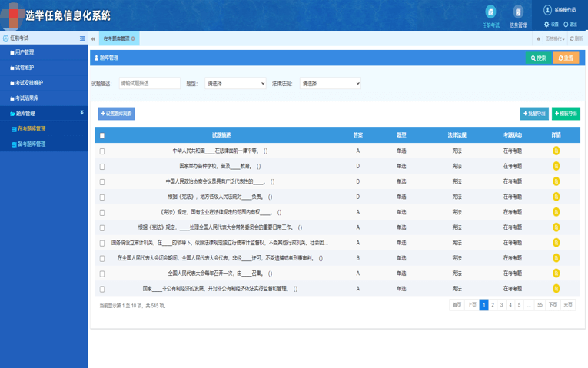Go to page 55 in pagination

click(x=540, y=305)
